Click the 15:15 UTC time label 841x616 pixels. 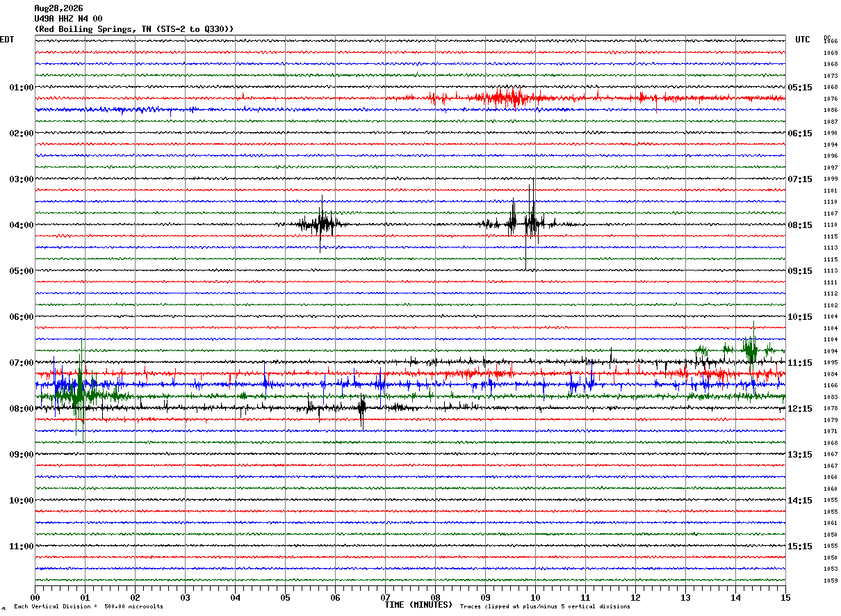[x=800, y=546]
